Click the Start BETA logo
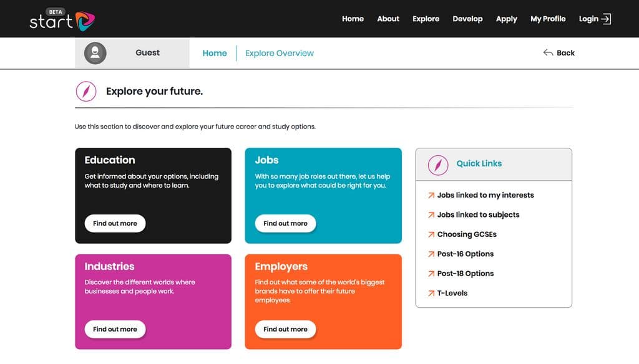Image resolution: width=639 pixels, height=364 pixels. pyautogui.click(x=62, y=19)
